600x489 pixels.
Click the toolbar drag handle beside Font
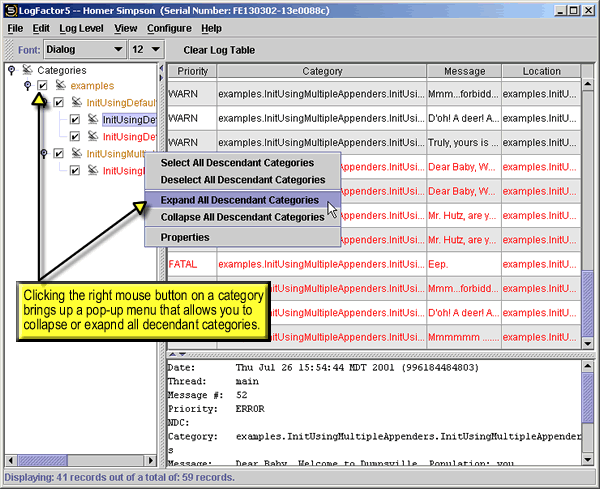[9, 49]
